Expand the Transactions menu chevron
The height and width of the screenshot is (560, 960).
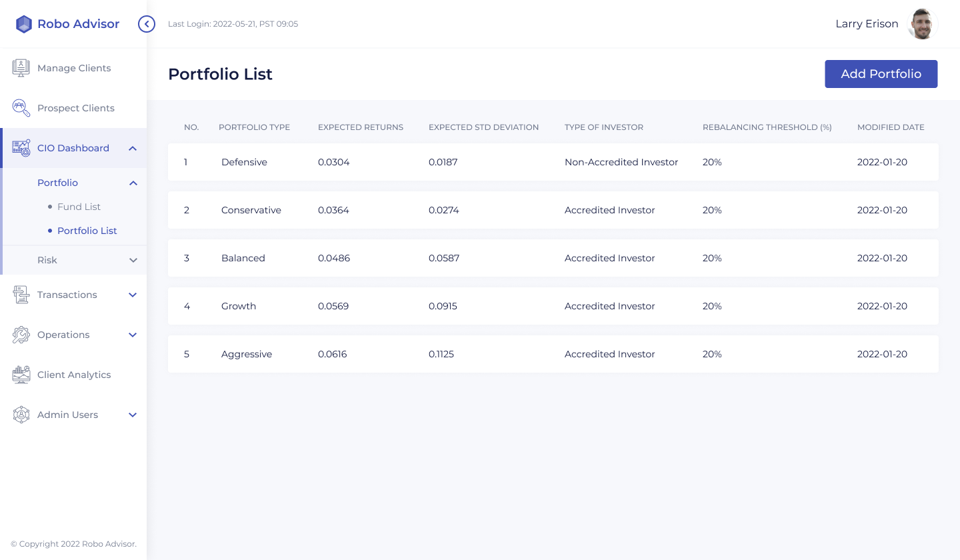click(x=133, y=295)
